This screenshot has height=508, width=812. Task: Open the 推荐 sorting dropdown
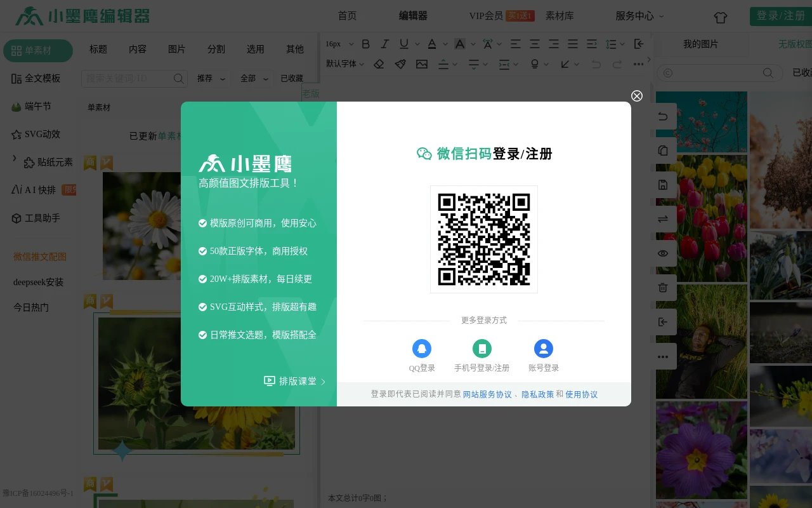point(211,78)
